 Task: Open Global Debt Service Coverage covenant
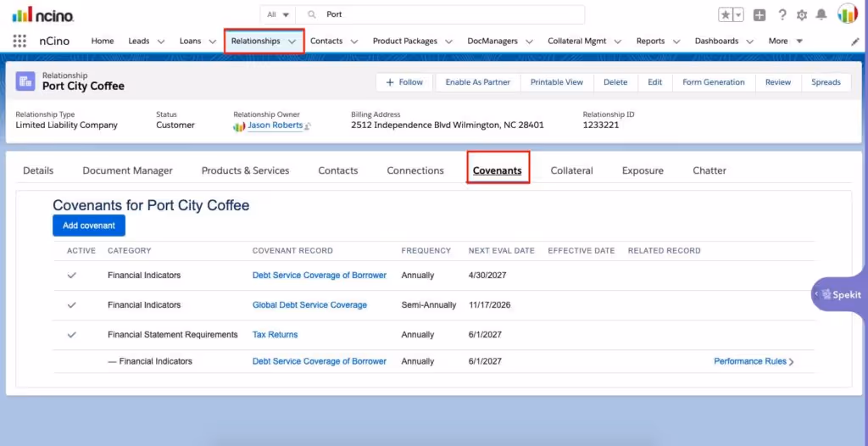pos(309,304)
